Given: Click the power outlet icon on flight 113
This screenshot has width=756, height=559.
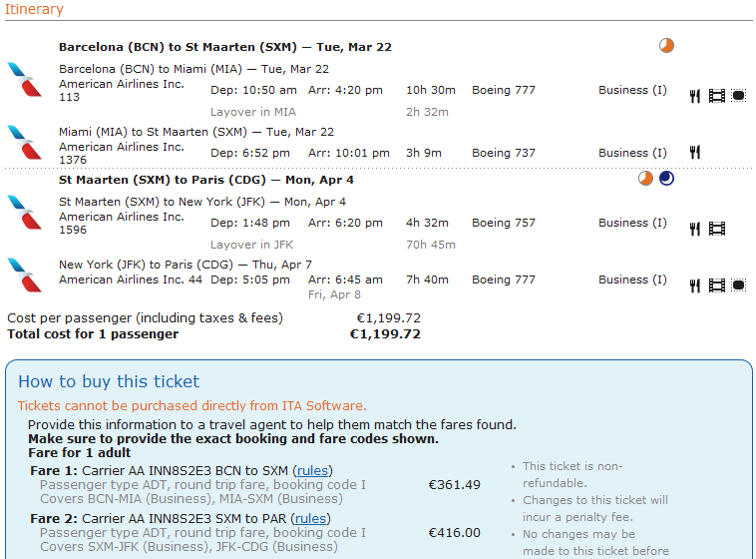Looking at the screenshot, I should pyautogui.click(x=738, y=96).
